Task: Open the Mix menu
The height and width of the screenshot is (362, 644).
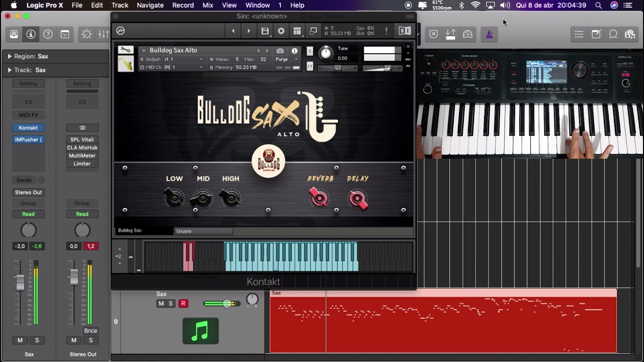Action: click(208, 5)
